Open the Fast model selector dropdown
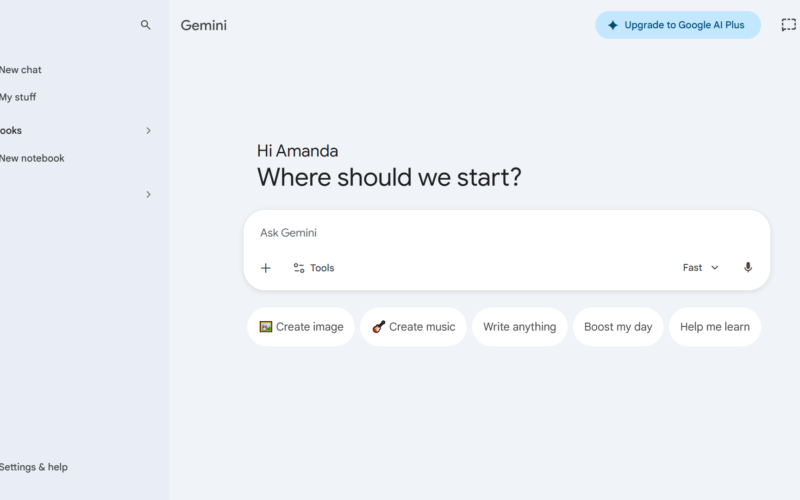800x500 pixels. pos(701,267)
